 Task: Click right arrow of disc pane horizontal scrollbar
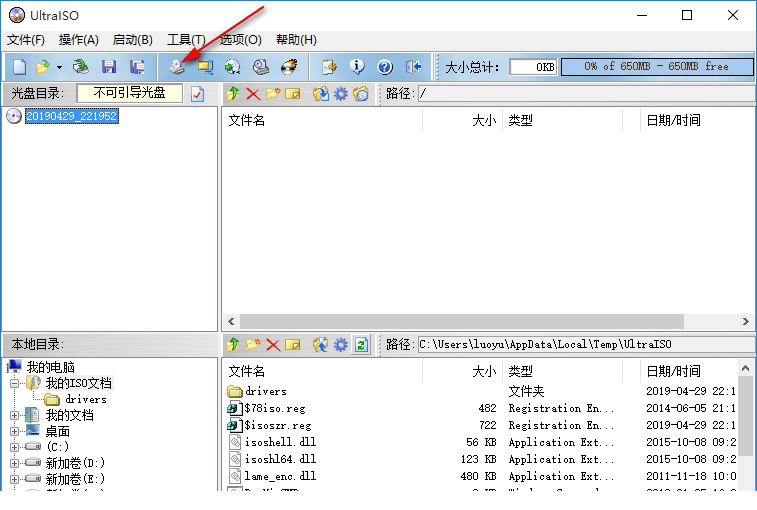tap(745, 321)
